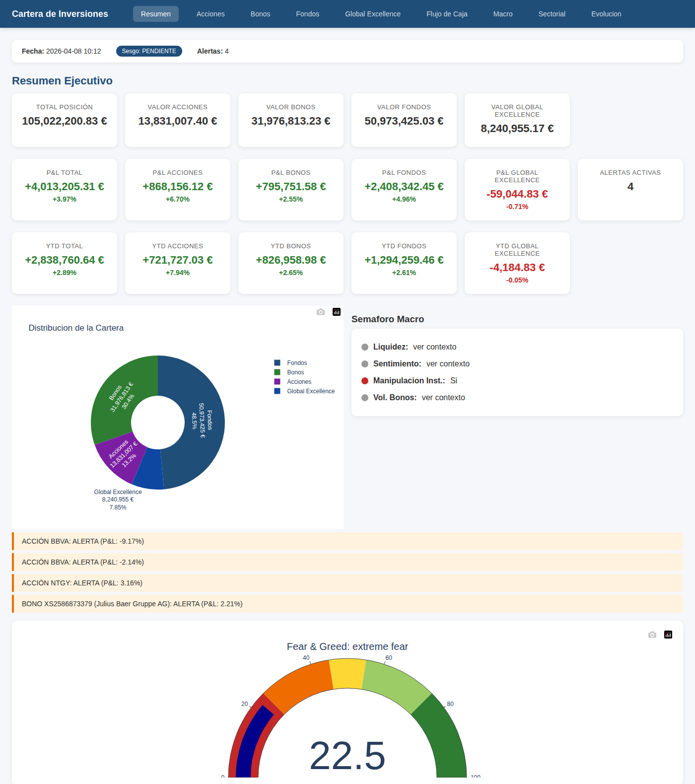The image size is (695, 784).
Task: Toggle Bonos series in chart legend
Action: 295,372
